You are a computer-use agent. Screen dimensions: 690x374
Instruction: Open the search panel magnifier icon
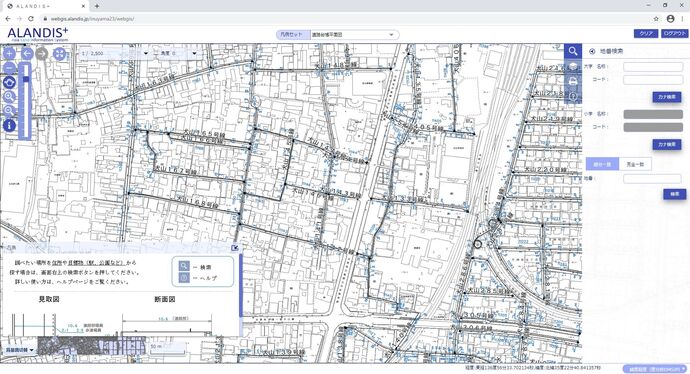(573, 51)
